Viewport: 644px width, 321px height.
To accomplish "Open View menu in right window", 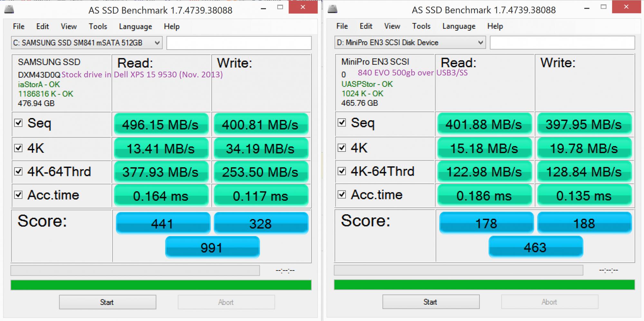I will point(392,26).
